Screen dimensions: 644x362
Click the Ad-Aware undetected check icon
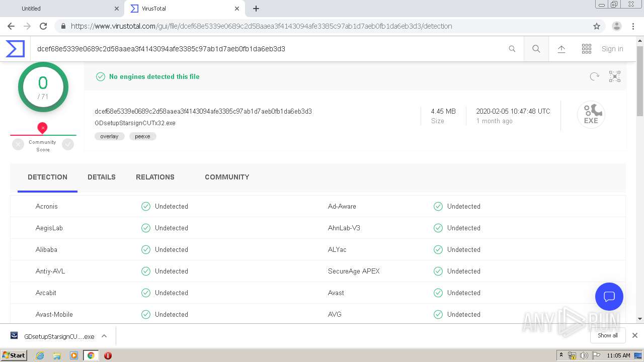click(x=438, y=206)
